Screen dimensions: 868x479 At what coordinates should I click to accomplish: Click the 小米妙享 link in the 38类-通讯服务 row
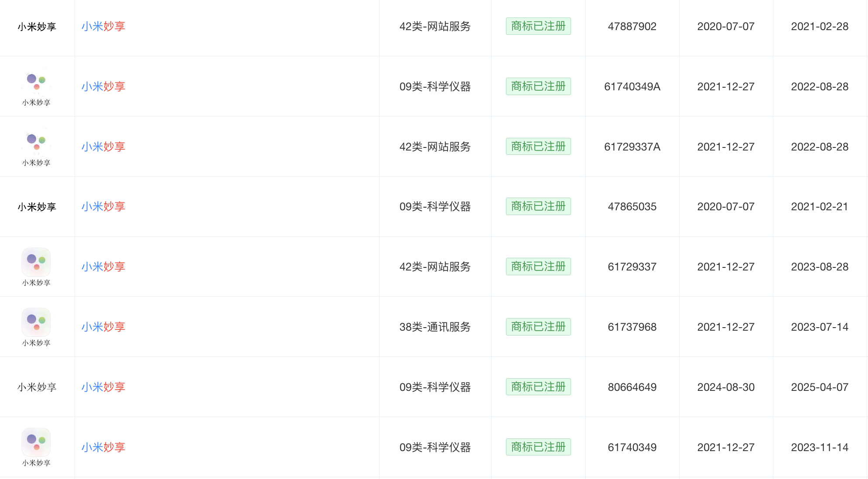tap(103, 327)
